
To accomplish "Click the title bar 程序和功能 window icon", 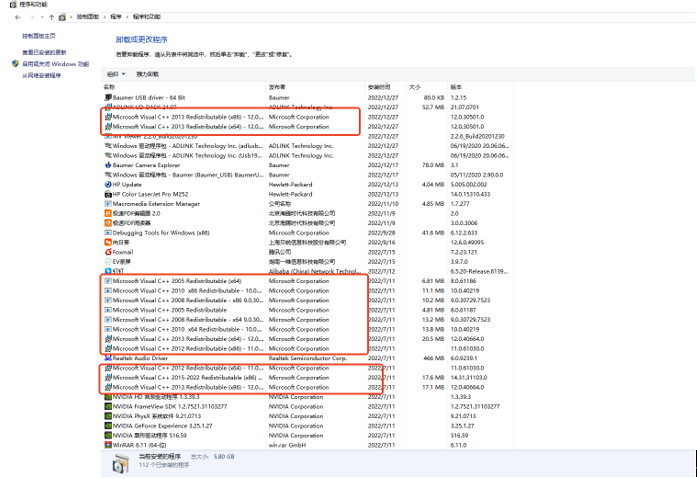I will [13, 4].
